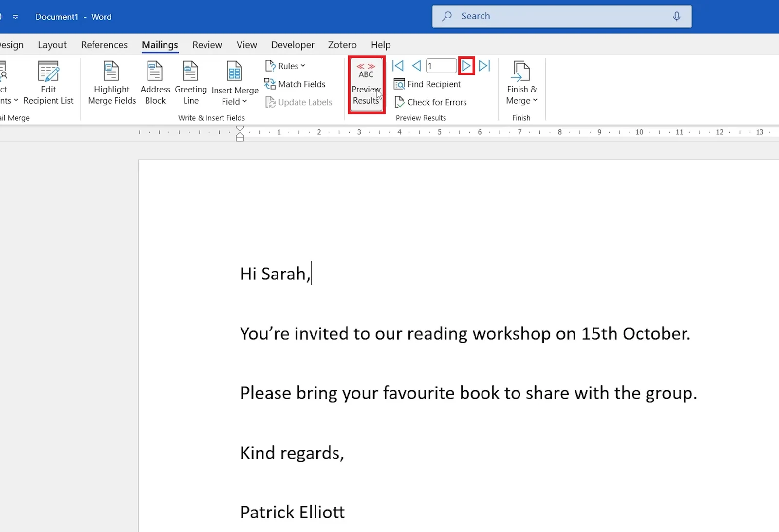Click the Search box in title bar
The image size is (779, 532).
[562, 17]
